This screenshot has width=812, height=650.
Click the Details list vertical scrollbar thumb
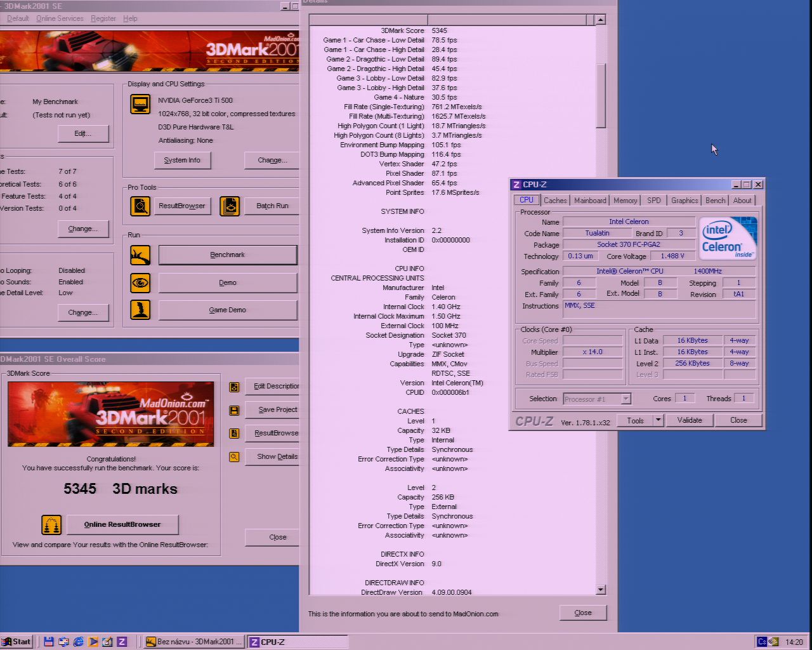tap(601, 95)
